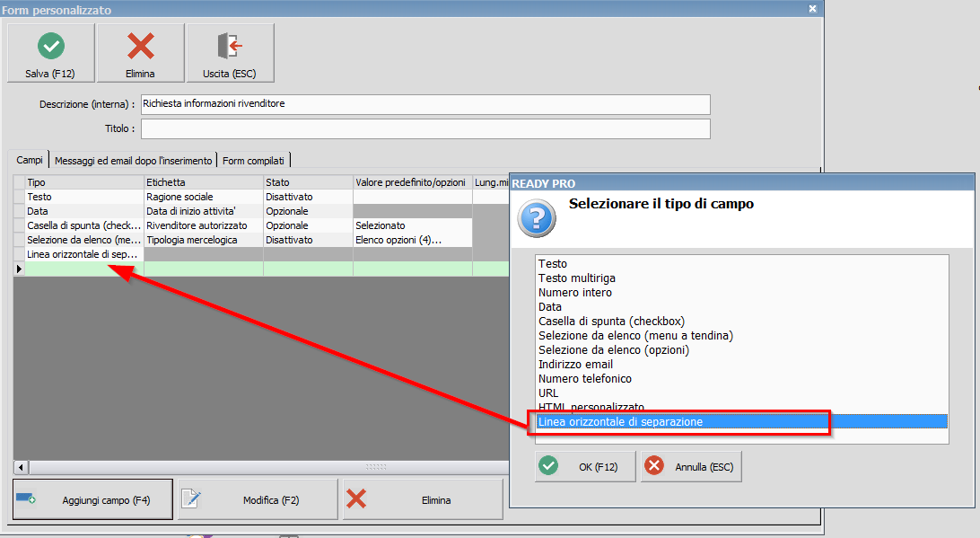Screen dimensions: 980x538
Task: Click Modifica (F2) edit button
Action: (258, 499)
